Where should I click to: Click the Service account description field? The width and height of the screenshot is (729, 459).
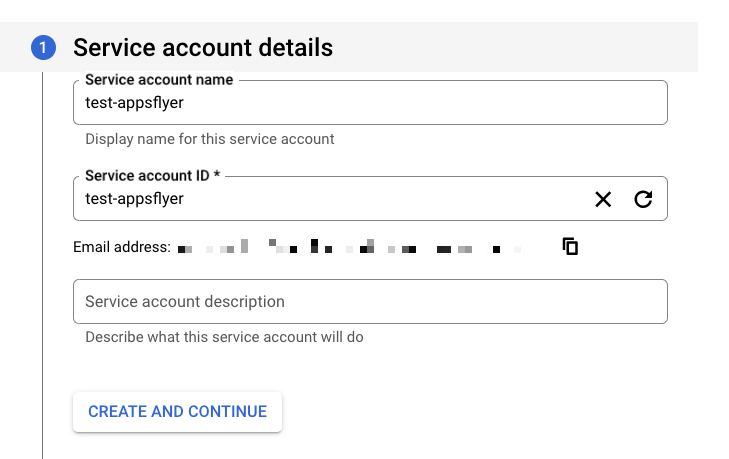[370, 302]
